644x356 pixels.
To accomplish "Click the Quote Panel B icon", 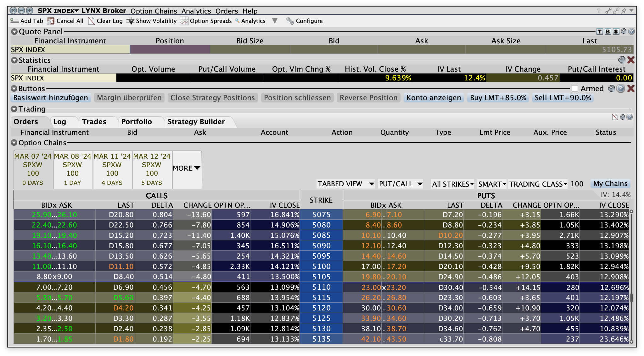I will click(x=608, y=31).
